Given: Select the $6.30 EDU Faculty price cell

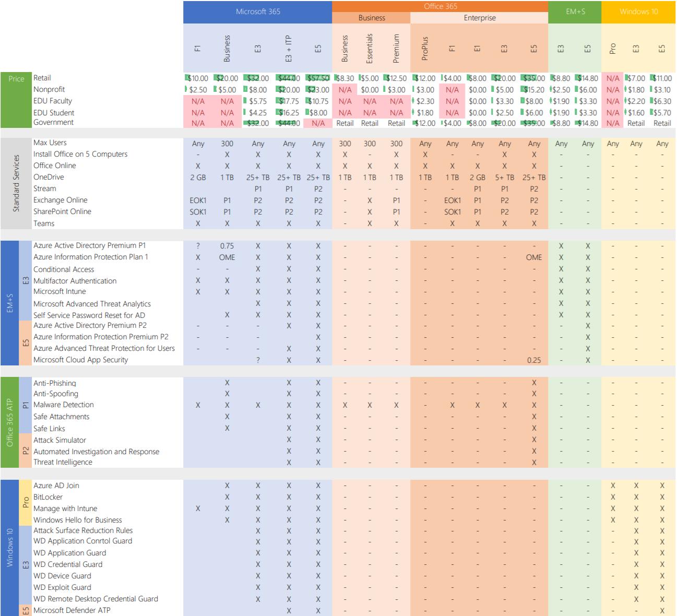Looking at the screenshot, I should tap(662, 101).
